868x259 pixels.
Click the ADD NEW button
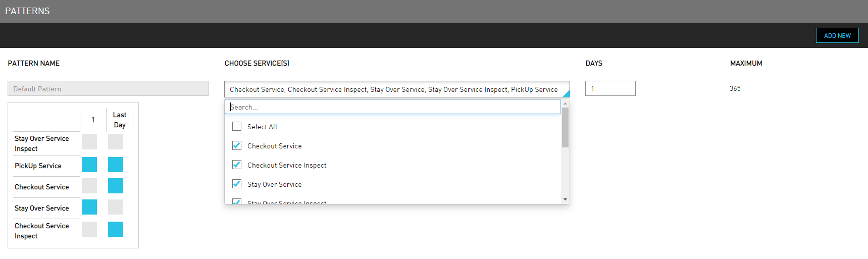coord(837,35)
